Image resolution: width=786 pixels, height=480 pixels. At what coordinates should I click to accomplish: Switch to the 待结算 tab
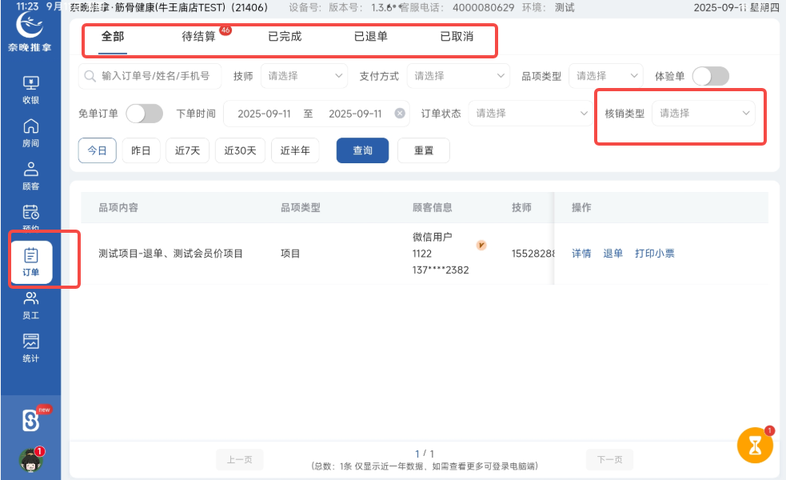[x=199, y=37]
